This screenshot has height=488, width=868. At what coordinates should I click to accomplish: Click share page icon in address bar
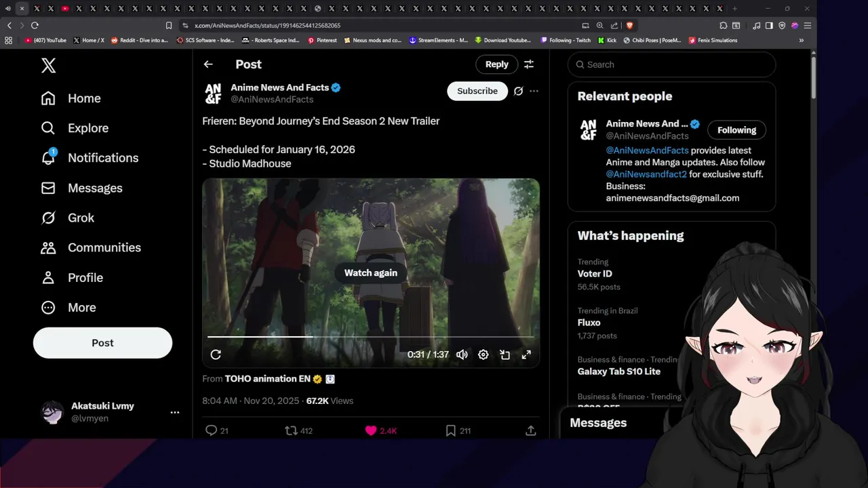point(614,25)
